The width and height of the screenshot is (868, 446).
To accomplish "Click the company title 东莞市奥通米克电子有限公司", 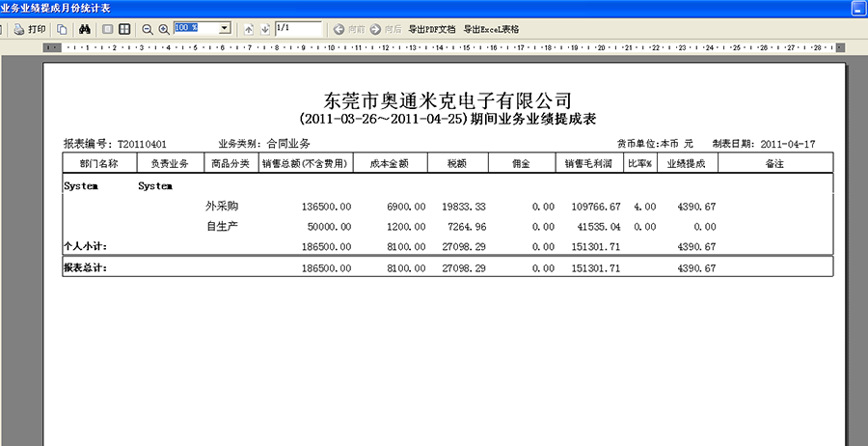I will coord(448,100).
